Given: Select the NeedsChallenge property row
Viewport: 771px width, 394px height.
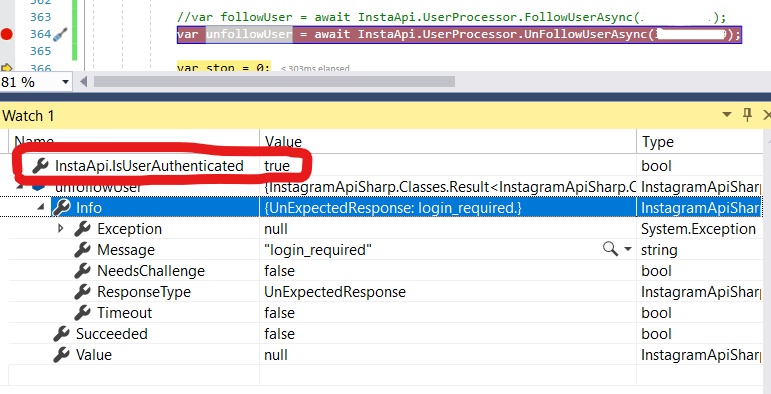Looking at the screenshot, I should pyautogui.click(x=386, y=271).
